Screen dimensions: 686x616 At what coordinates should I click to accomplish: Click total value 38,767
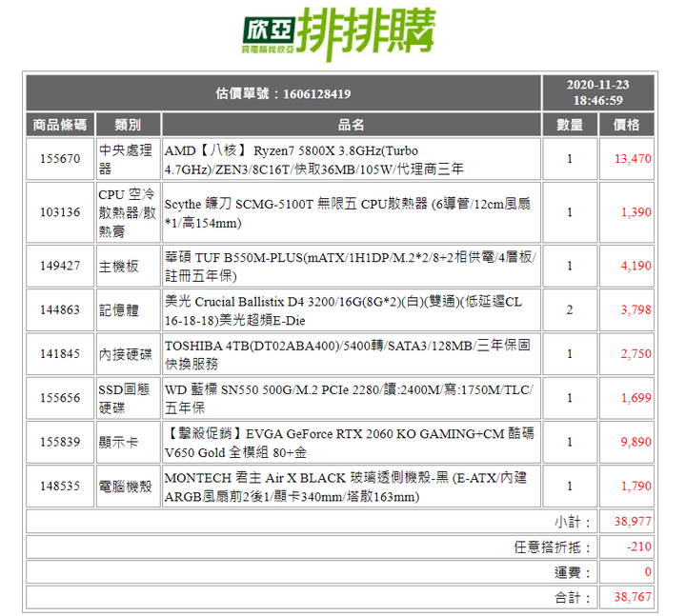point(633,597)
